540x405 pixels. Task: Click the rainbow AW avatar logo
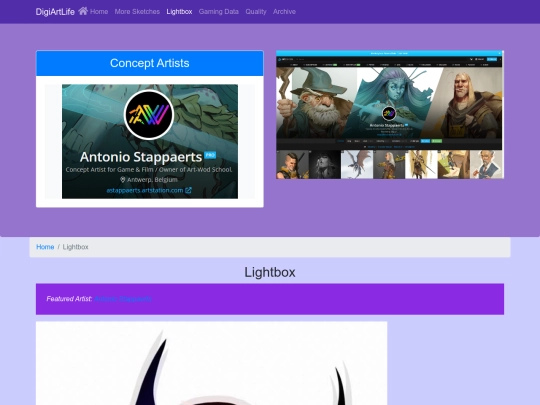pos(149,115)
